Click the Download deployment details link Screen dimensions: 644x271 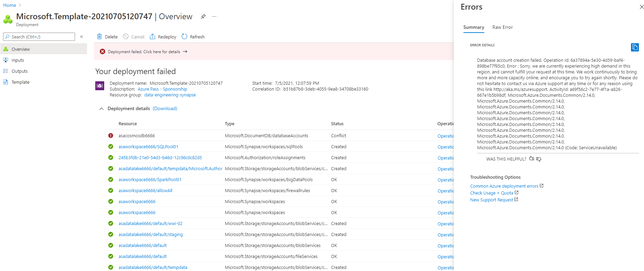[165, 108]
